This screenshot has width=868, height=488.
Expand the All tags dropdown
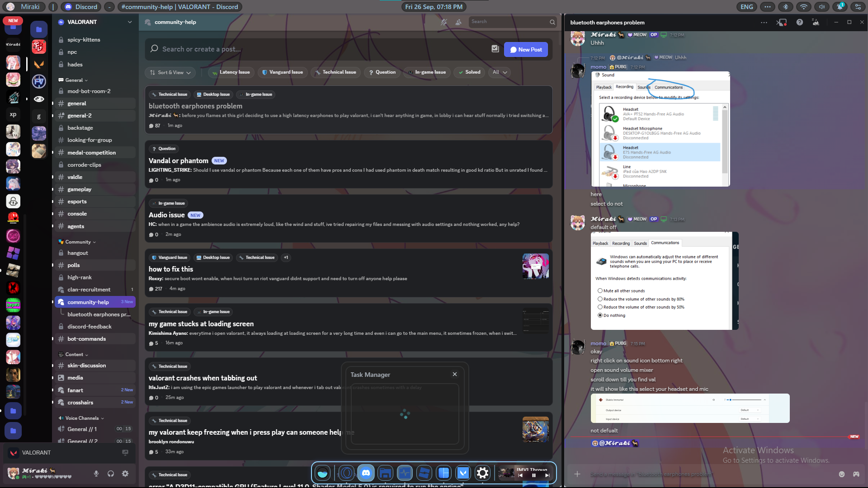pos(500,72)
